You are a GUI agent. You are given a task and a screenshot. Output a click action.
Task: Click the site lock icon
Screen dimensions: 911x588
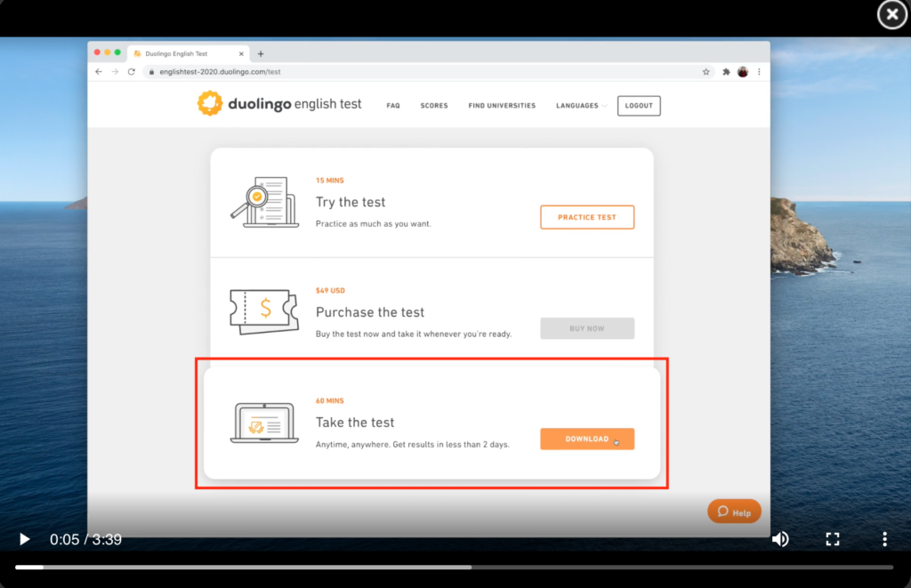[151, 71]
